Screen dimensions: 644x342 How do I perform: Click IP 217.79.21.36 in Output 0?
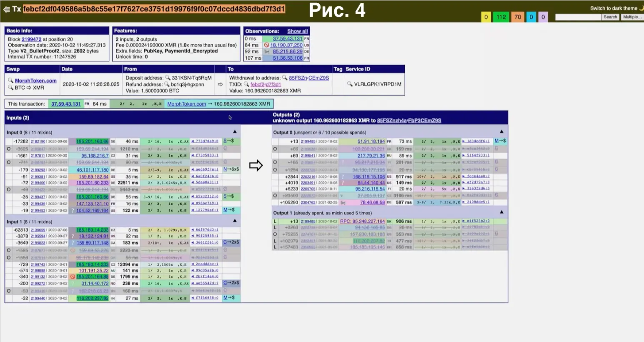coord(371,156)
